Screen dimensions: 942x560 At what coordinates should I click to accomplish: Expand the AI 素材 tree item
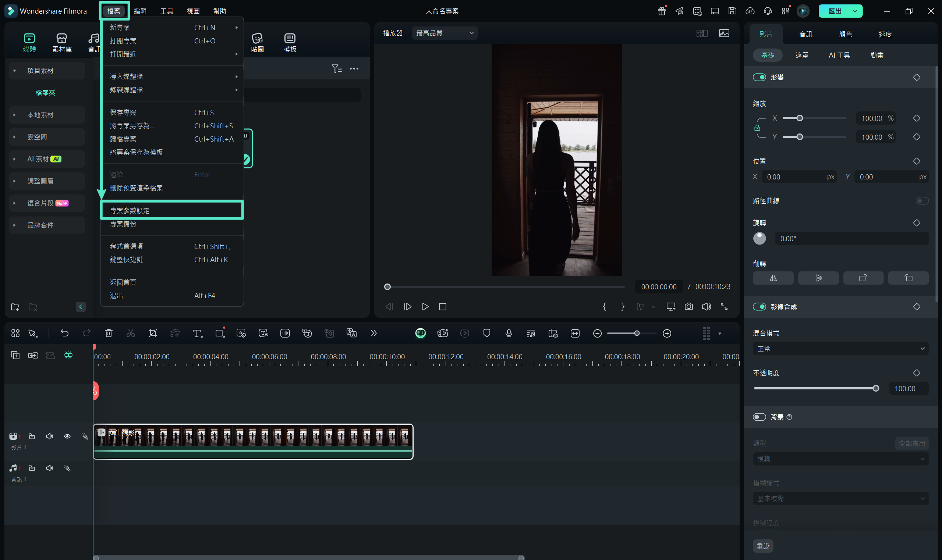pyautogui.click(x=14, y=159)
